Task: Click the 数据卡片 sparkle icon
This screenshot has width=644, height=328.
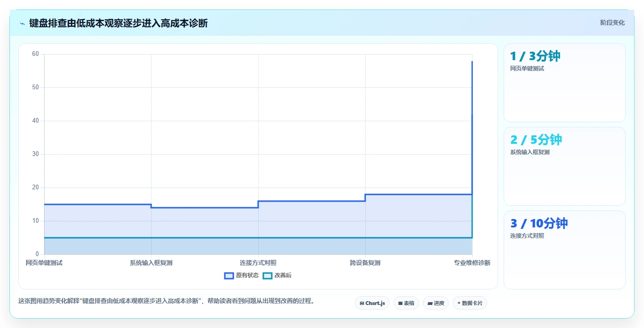Action: pos(459,303)
